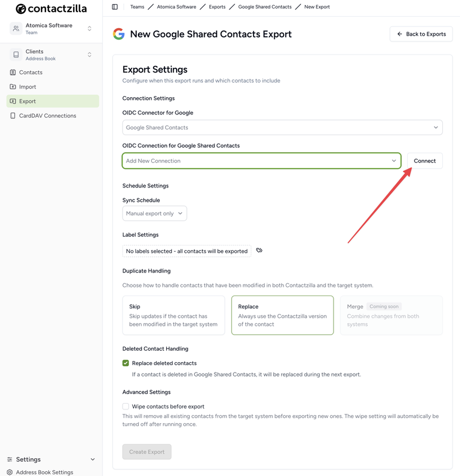Screen dimensions: 460x476
Task: Open Address Book Settings under Settings
Action: 45,471
